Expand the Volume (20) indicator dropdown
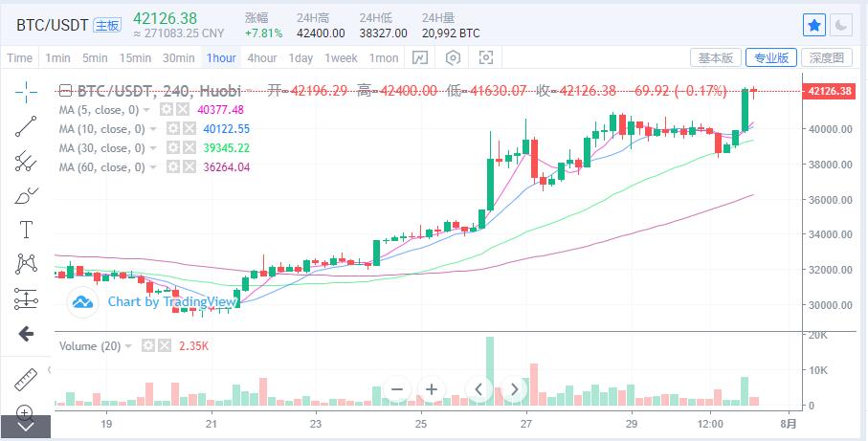 click(129, 345)
